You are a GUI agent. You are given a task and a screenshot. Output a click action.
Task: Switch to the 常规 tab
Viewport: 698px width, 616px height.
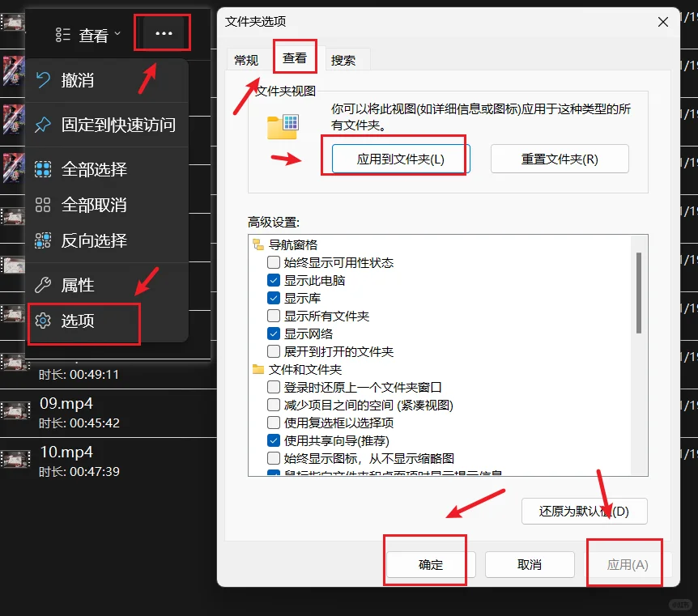[245, 59]
